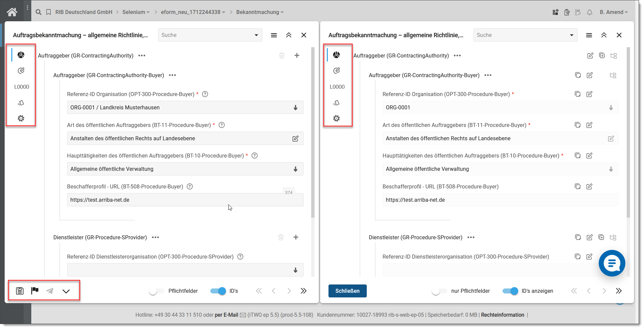Image resolution: width=644 pixels, height=329 pixels.
Task: Toggle the Pflichtfelder switch in left panel
Action: coord(157,291)
